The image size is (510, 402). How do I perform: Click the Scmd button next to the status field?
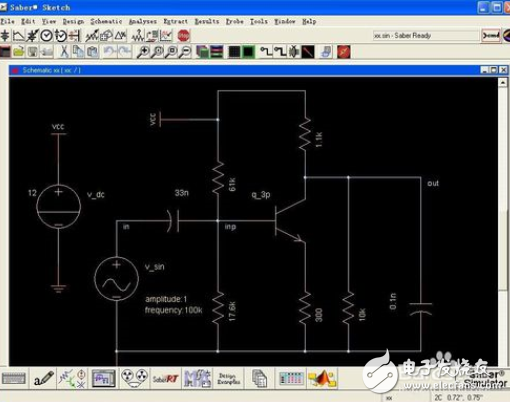coord(491,35)
